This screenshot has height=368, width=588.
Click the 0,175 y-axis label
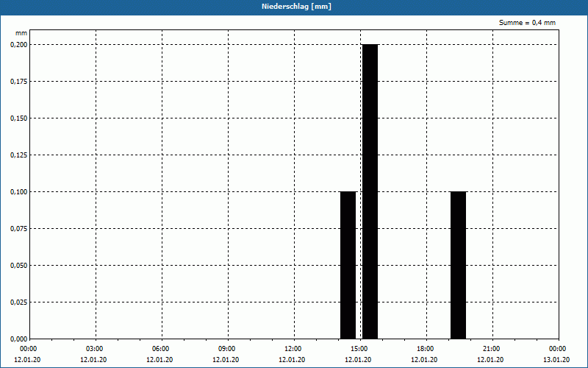pos(19,82)
